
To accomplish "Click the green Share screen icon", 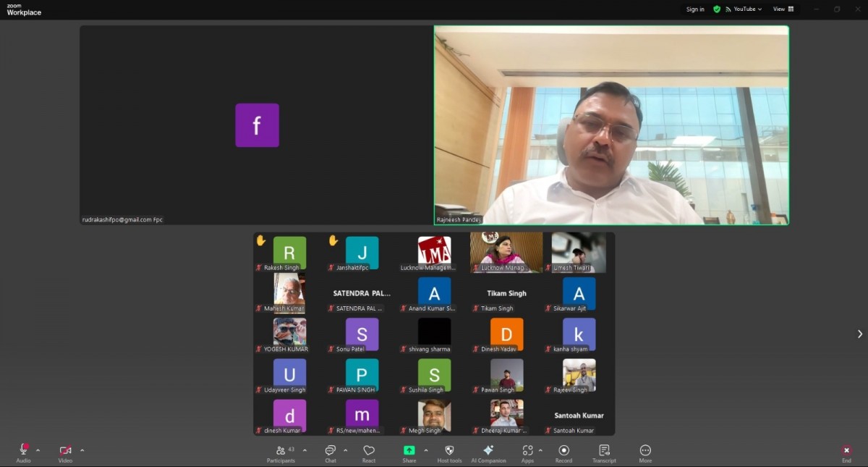I will pos(409,450).
